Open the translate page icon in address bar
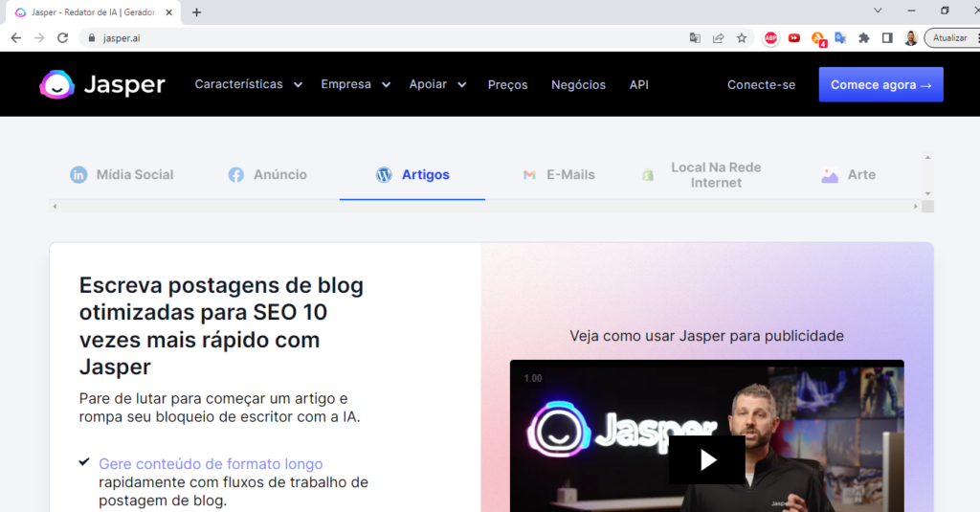Viewport: 980px width, 512px height. [695, 38]
